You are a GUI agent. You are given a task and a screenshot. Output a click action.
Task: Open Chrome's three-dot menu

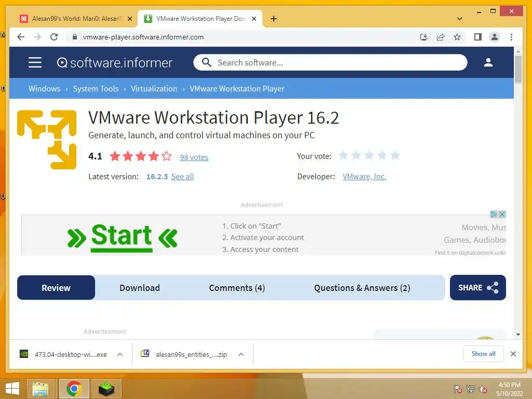tap(511, 37)
